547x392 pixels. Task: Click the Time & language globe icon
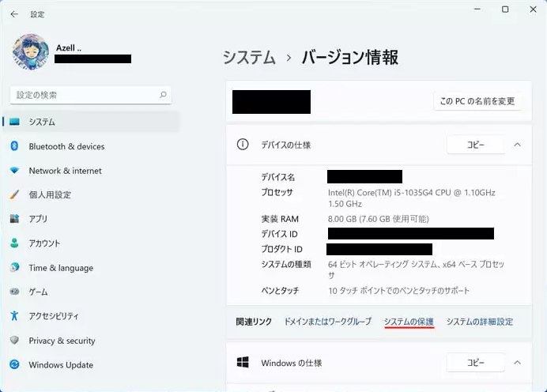click(14, 267)
